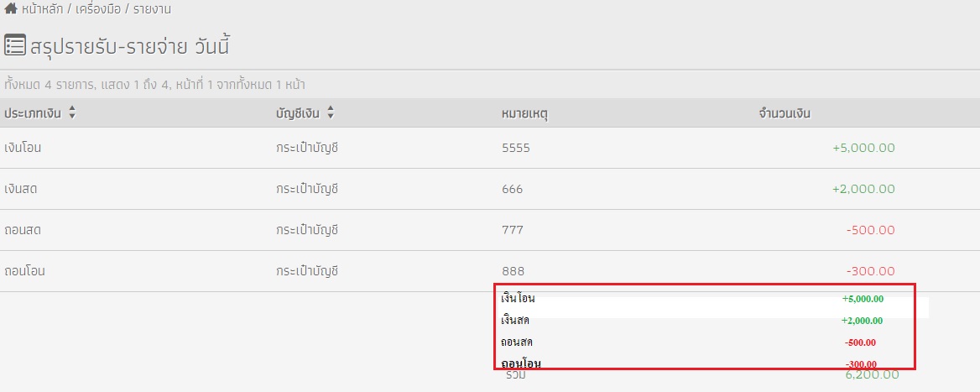Select the ถอนโอน row in the table
This screenshot has height=392, width=980.
pos(490,271)
